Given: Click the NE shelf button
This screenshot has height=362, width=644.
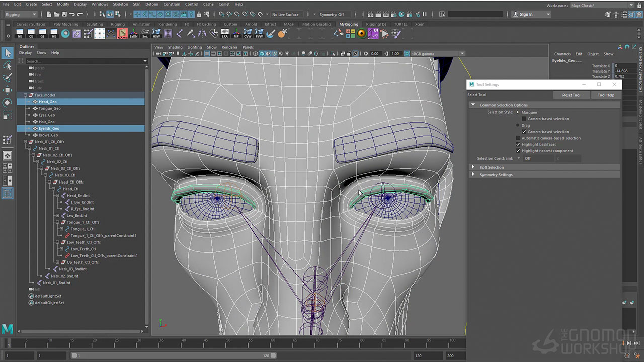Looking at the screenshot, I should point(20,34).
